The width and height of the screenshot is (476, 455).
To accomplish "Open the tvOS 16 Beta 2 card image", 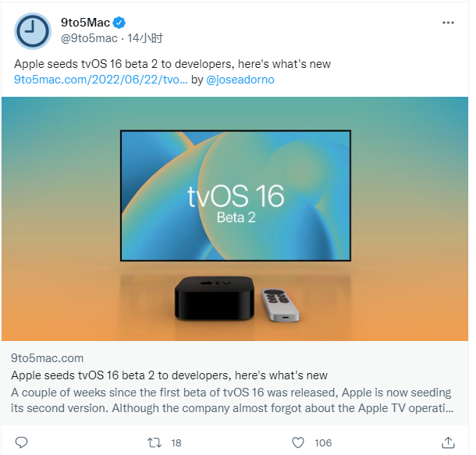I will (235, 219).
